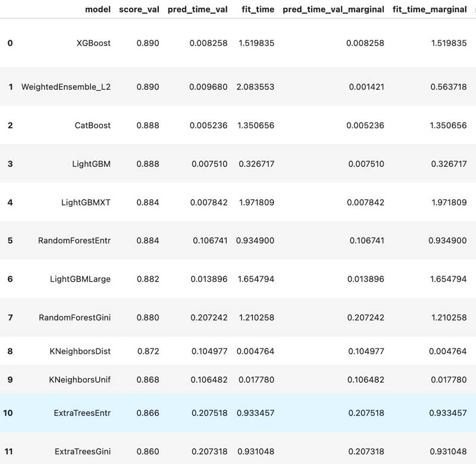
Task: Click XGBoost pred_time_val 0.008258
Action: coord(209,43)
